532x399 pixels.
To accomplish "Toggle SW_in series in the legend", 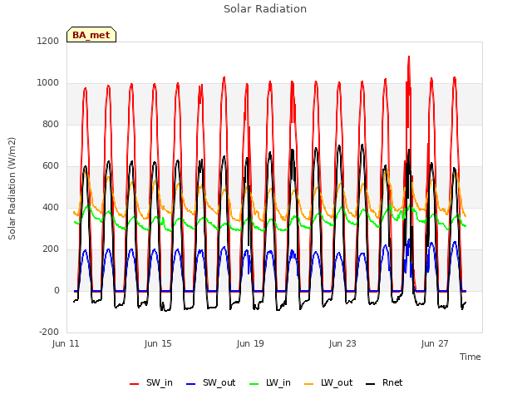I will pos(151,382).
